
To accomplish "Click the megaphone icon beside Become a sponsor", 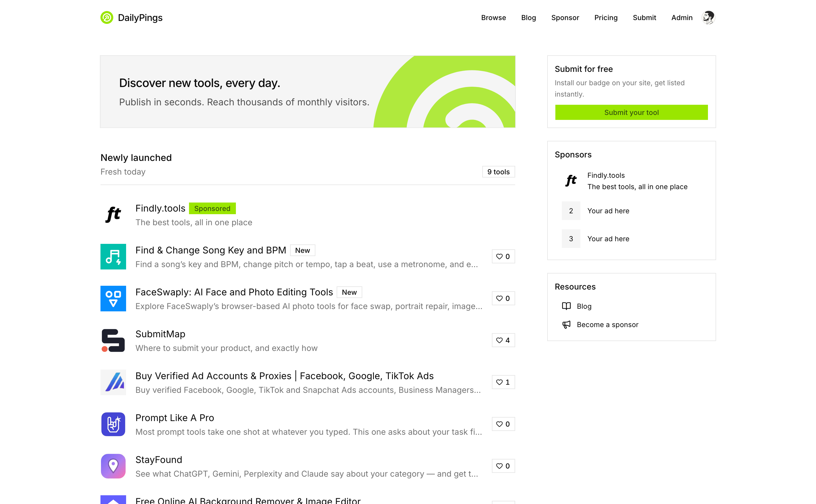I will pos(566,325).
